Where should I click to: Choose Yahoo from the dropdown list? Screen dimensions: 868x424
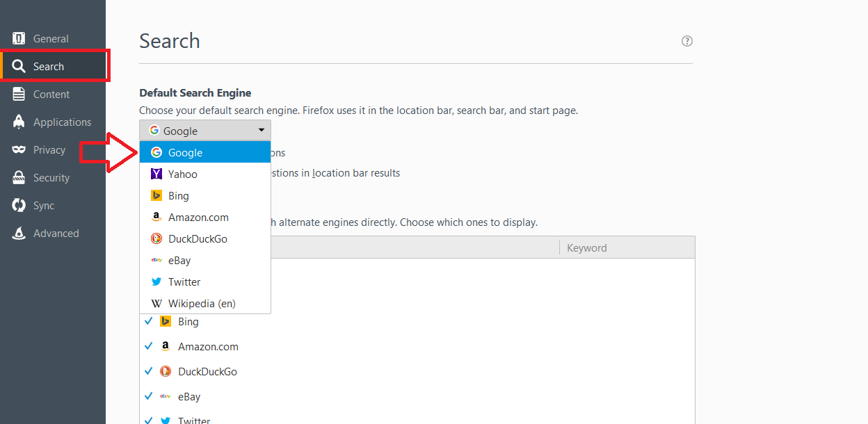183,174
